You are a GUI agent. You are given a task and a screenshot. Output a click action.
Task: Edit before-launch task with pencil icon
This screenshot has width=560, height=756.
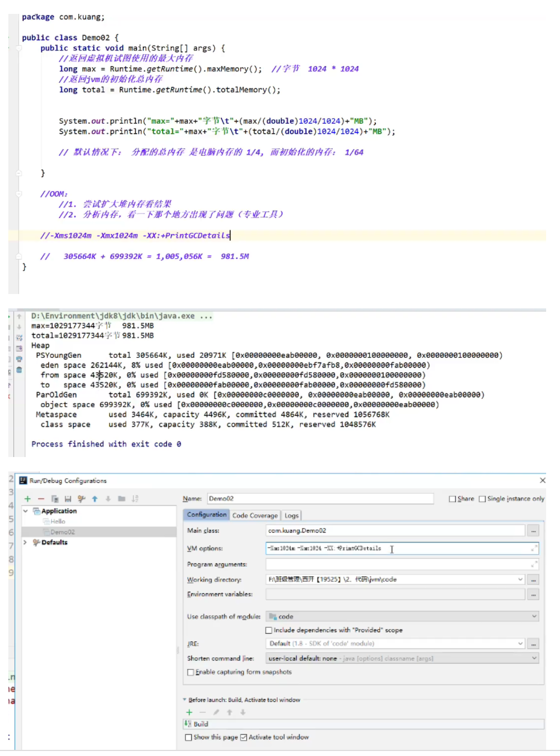click(x=216, y=712)
